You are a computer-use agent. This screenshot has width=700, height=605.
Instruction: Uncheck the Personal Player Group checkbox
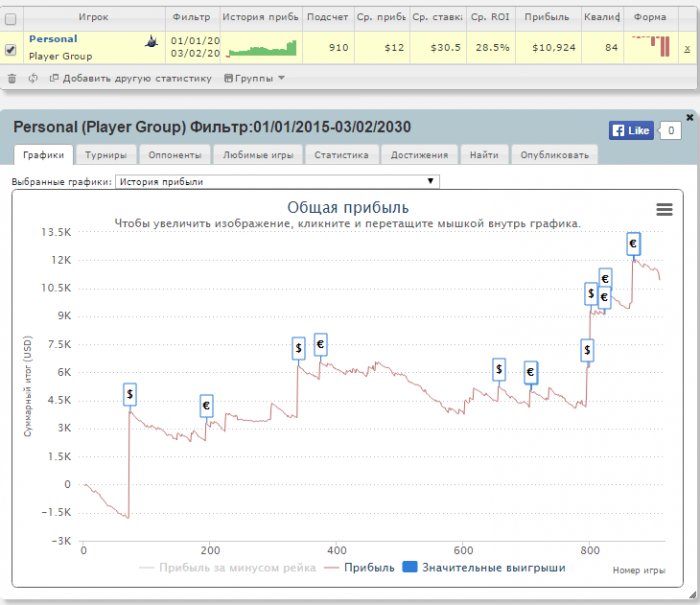(10, 50)
